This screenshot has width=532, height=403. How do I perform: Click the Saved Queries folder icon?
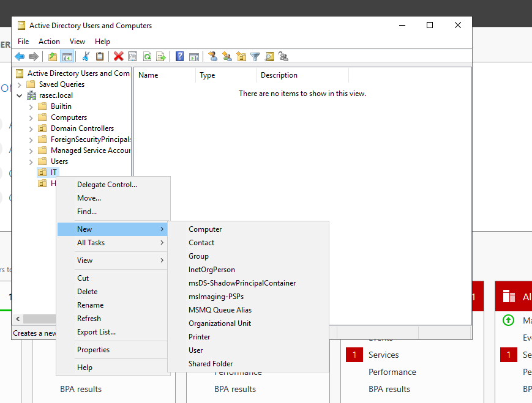(x=31, y=84)
